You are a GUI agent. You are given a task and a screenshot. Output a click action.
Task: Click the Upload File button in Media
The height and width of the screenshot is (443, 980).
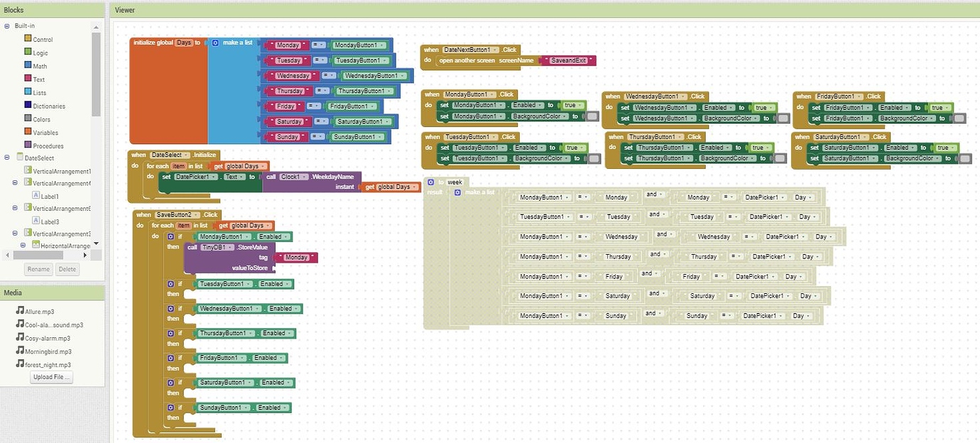point(50,377)
